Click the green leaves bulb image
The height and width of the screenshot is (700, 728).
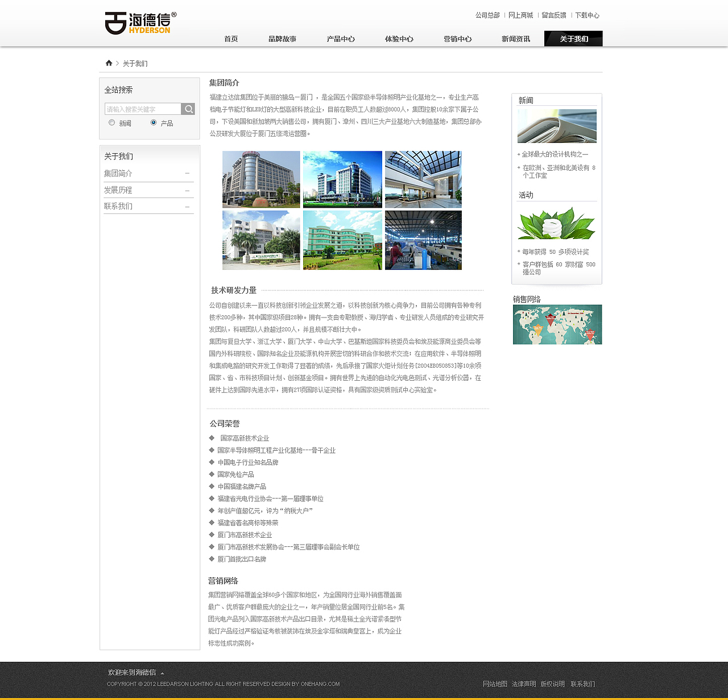(x=557, y=223)
